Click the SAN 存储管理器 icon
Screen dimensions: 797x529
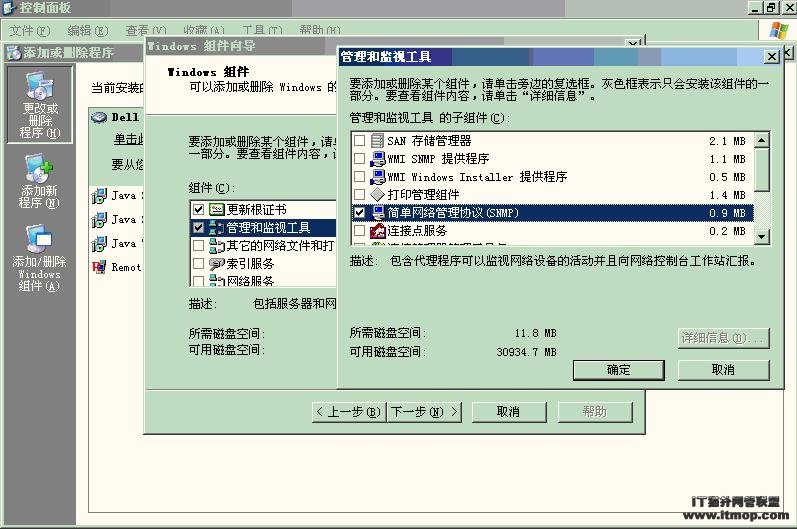click(377, 140)
